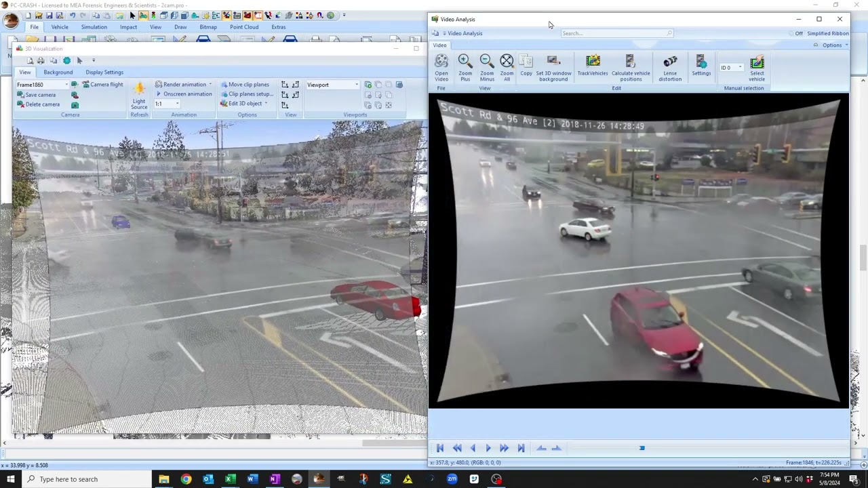The image size is (868, 488).
Task: Click the globe icon in PC-CRASH toolbar
Action: tap(330, 15)
